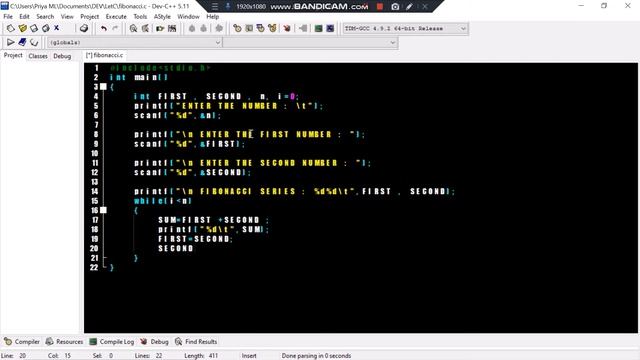Open the Edit menu

[x=24, y=16]
